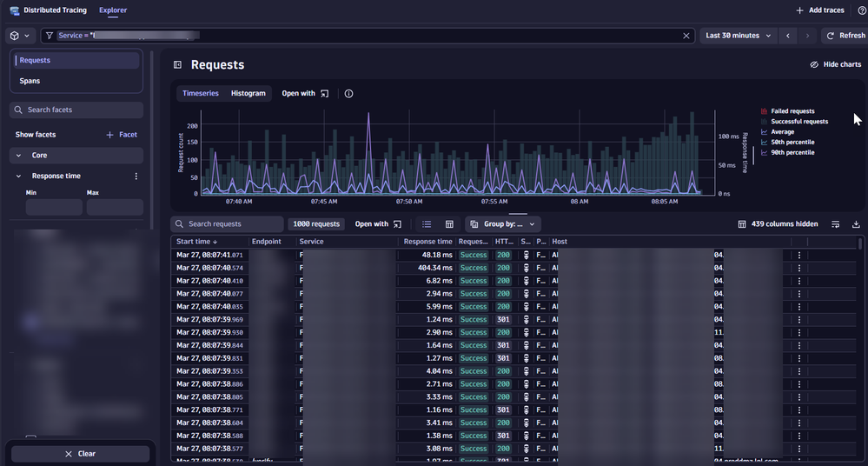The height and width of the screenshot is (466, 868).
Task: Open the Last 30 minutes timeframe dropdown
Action: [x=738, y=36]
